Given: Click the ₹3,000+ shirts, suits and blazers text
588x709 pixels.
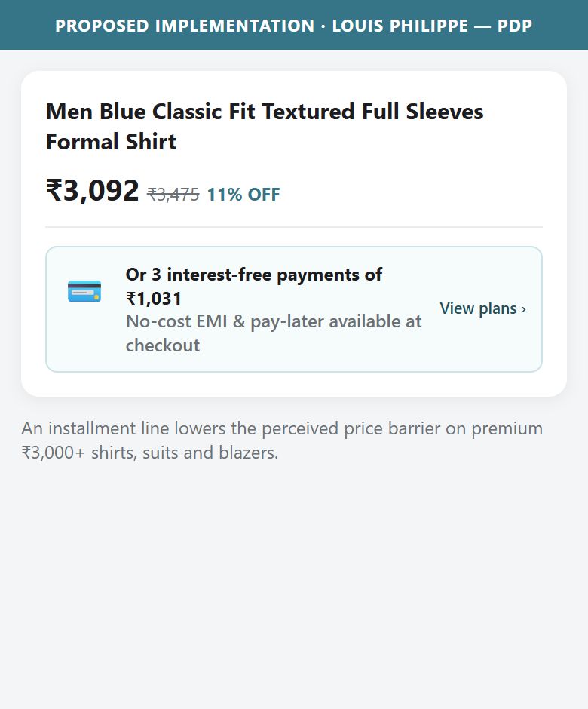Looking at the screenshot, I should pyautogui.click(x=149, y=453).
